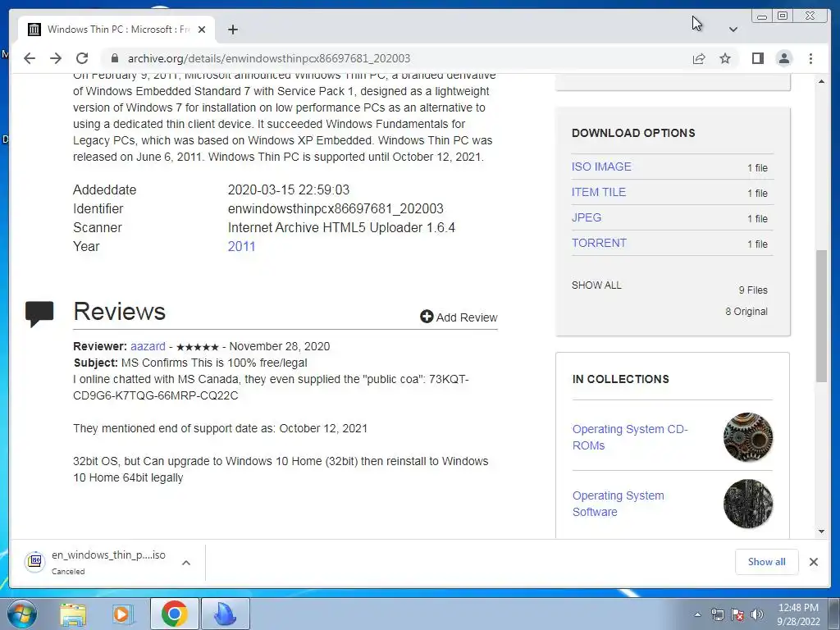The height and width of the screenshot is (630, 840).
Task: Close the Windows Thin PC tab
Action: pyautogui.click(x=202, y=30)
